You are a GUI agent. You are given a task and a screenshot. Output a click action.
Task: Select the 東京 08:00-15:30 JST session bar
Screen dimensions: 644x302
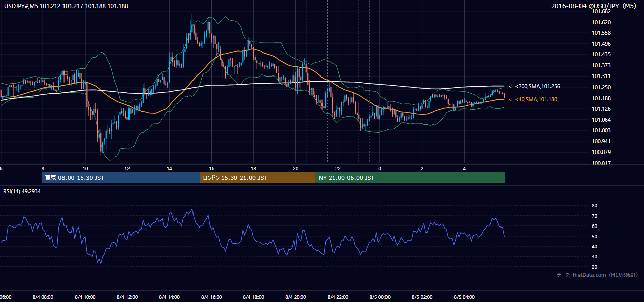[121, 178]
